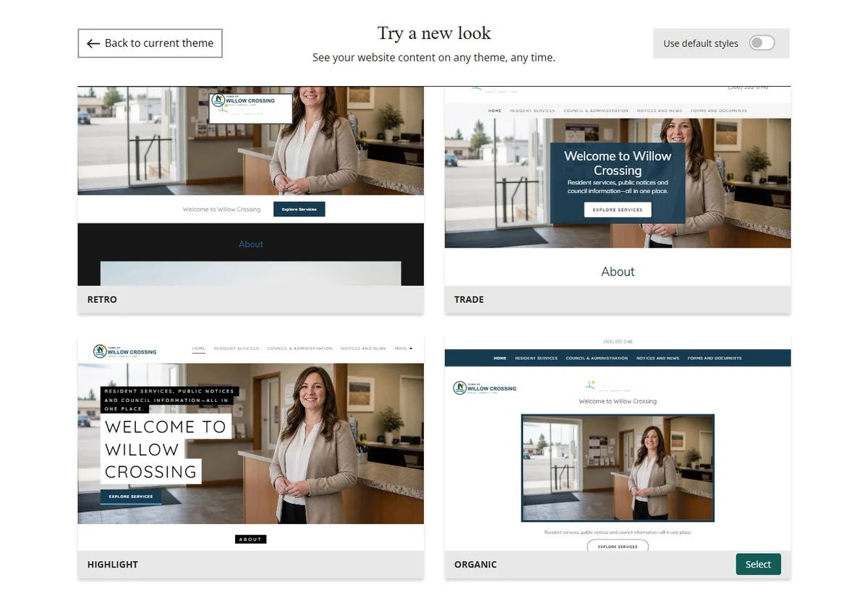
Task: Click Explore Services in Trade preview
Action: 618,210
